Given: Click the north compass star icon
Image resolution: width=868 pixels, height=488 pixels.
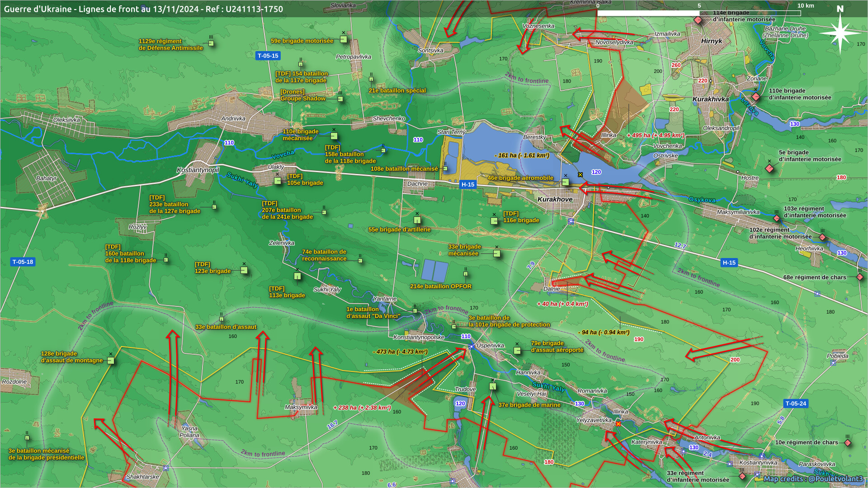Looking at the screenshot, I should point(840,33).
